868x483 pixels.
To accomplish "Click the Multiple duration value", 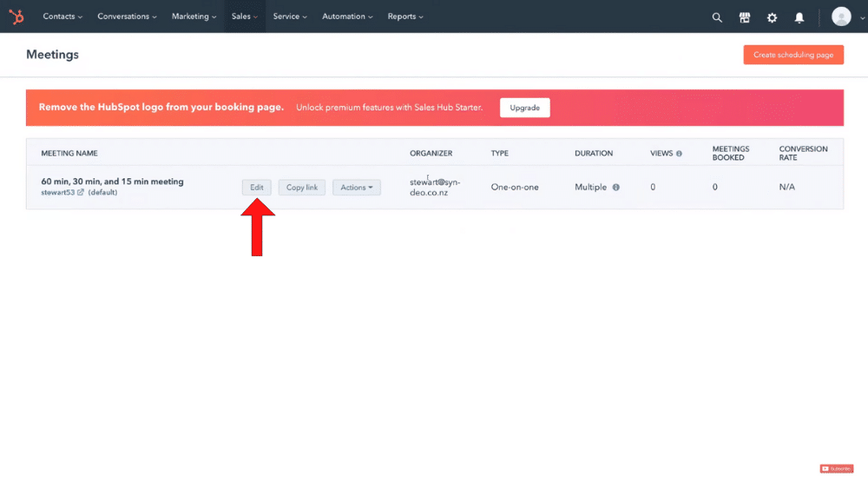I will (590, 188).
